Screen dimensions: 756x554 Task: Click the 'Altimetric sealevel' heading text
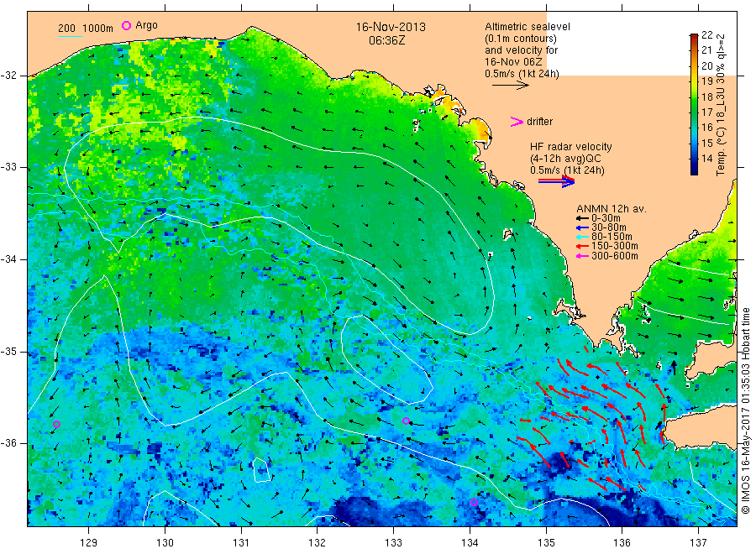tap(528, 27)
